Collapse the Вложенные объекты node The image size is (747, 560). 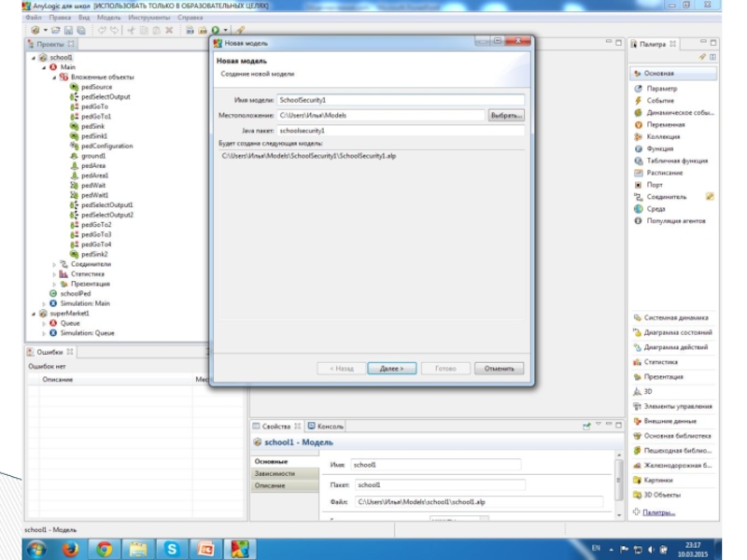[x=54, y=77]
